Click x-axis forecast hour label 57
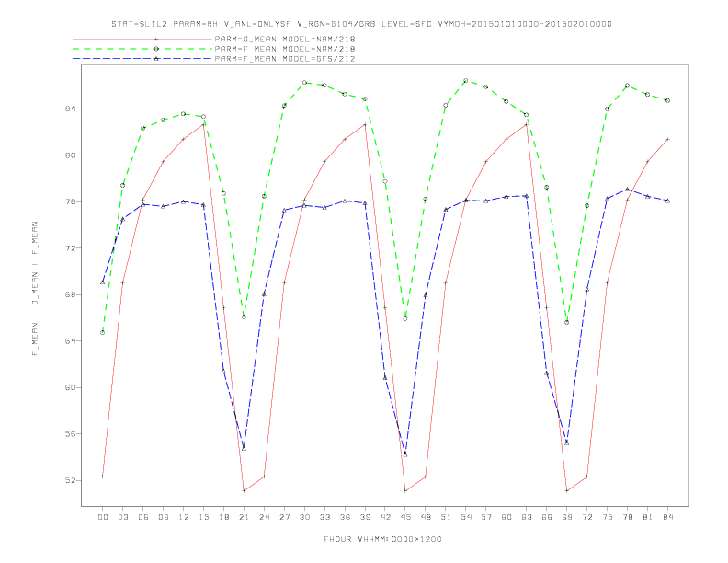The width and height of the screenshot is (728, 563). tap(486, 517)
